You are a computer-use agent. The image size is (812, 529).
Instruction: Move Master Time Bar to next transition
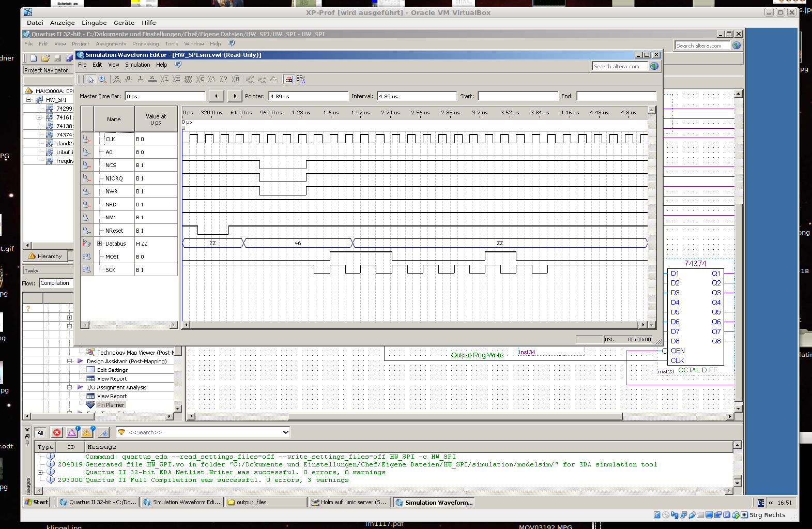click(235, 96)
